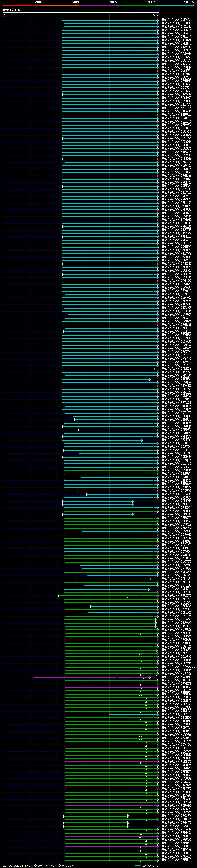Click hit label UniRef100_Q45W81
197x868 pixels.
click(177, 379)
